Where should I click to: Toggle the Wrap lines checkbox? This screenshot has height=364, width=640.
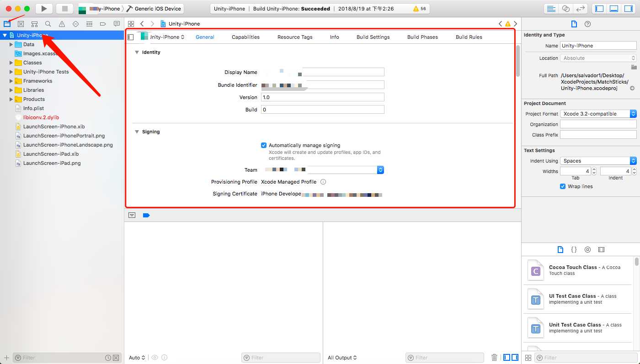pos(563,186)
